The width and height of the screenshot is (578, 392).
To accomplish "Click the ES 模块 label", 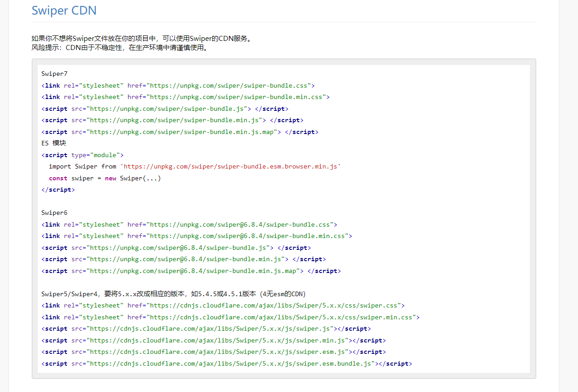I will pos(54,143).
